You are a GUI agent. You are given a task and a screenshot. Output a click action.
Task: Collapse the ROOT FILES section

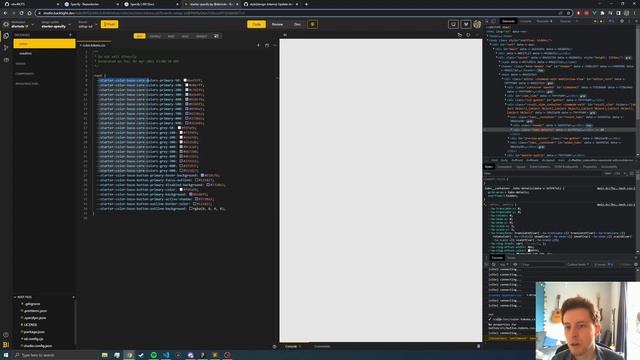[x=23, y=297]
